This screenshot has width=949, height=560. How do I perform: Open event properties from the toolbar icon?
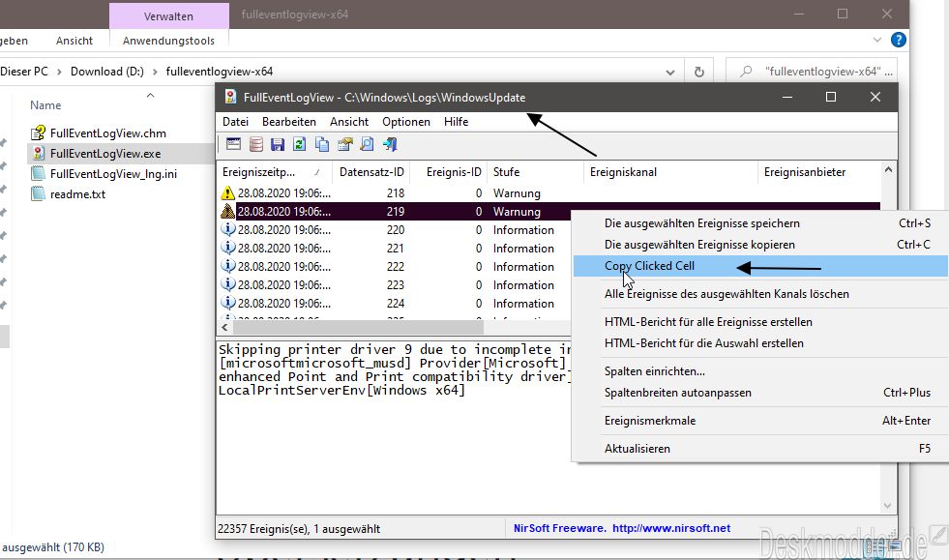[x=345, y=144]
